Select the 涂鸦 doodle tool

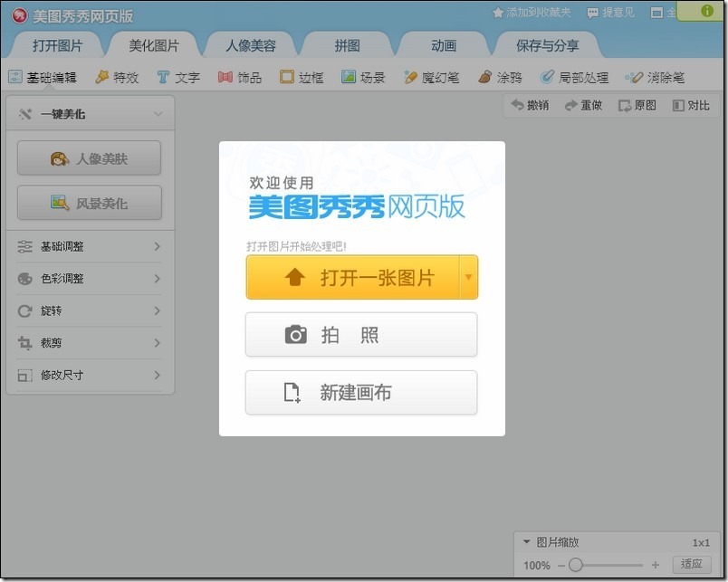(500, 77)
